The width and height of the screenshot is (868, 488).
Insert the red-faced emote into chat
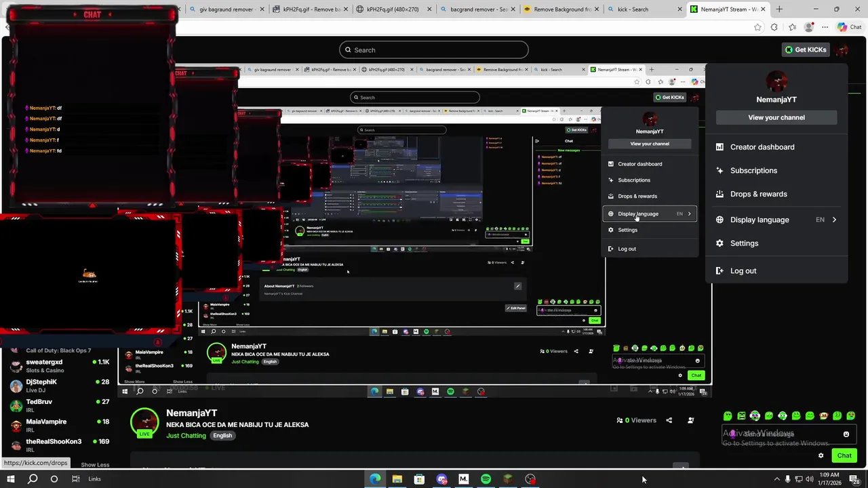pyautogui.click(x=823, y=415)
